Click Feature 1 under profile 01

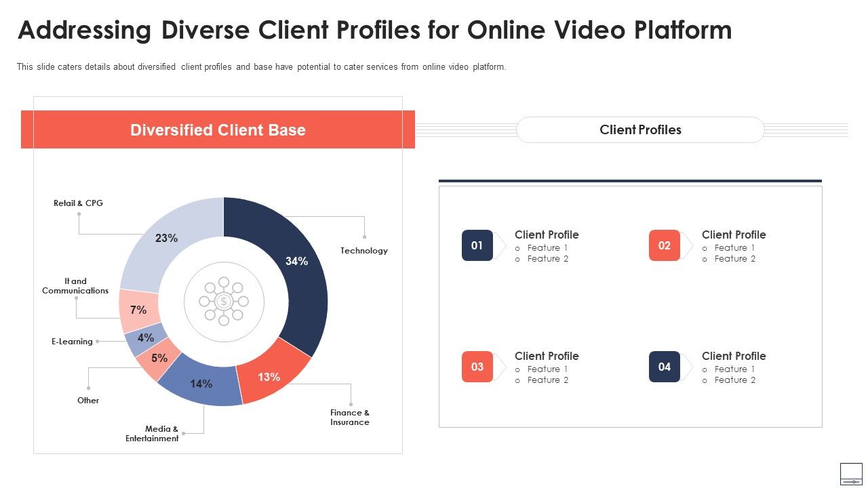[x=547, y=248]
